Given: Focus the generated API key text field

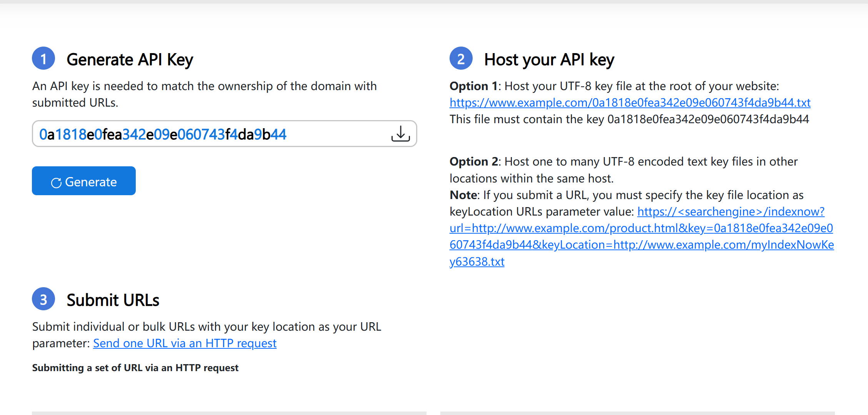Looking at the screenshot, I should pyautogui.click(x=208, y=134).
